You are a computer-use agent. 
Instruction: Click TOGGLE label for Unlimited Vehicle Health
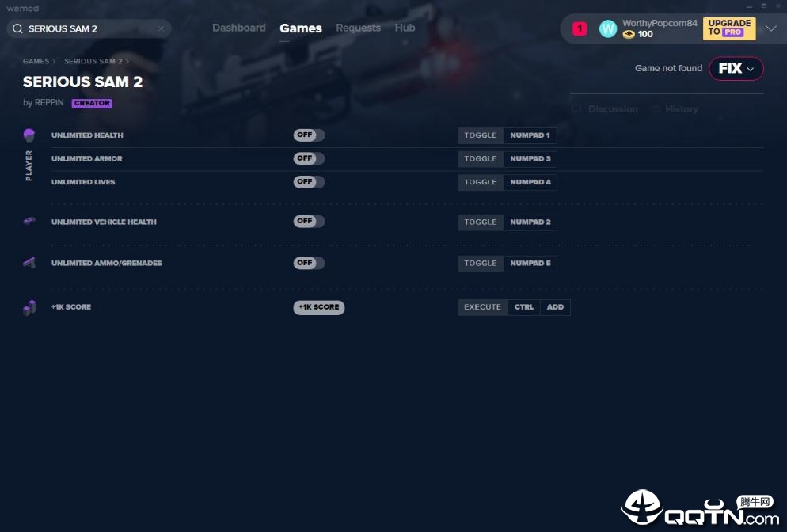[x=481, y=222]
